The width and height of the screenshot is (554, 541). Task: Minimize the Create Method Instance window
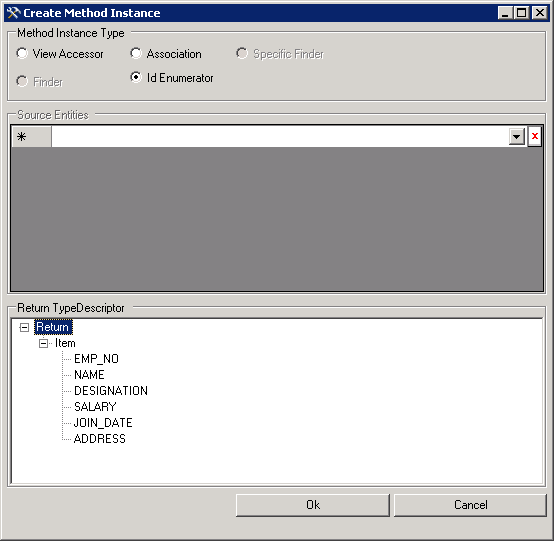point(505,13)
